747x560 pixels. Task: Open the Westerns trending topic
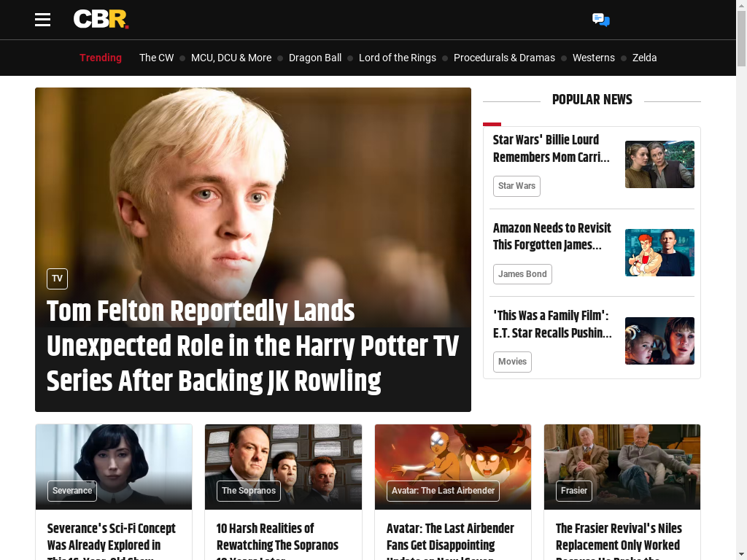click(x=594, y=58)
